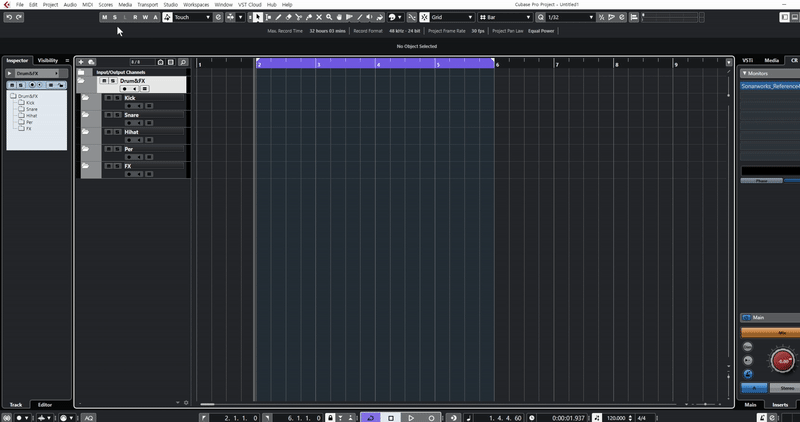Click the Play button in transport
Screen dimensions: 800x422
point(411,418)
